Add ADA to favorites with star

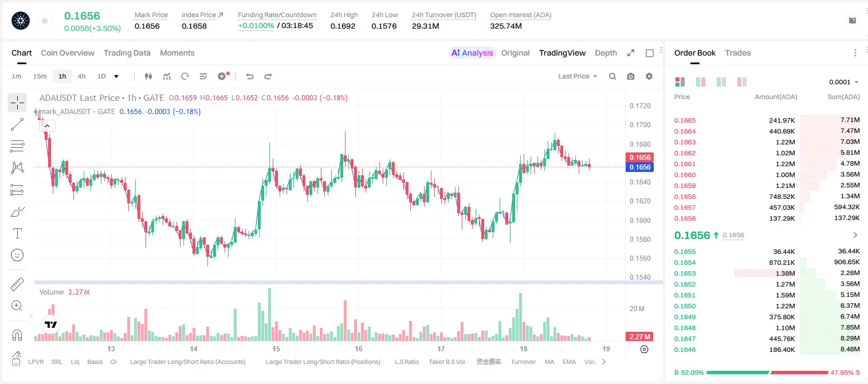point(45,21)
